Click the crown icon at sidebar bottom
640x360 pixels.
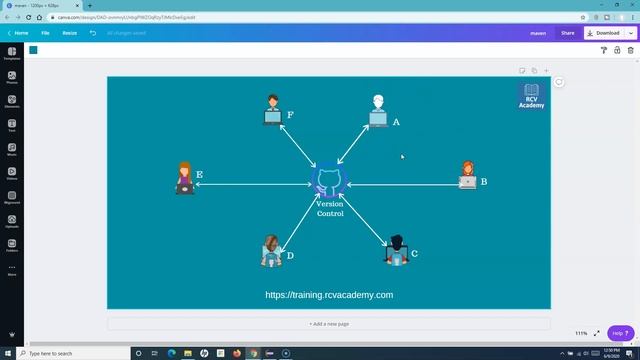pyautogui.click(x=12, y=334)
